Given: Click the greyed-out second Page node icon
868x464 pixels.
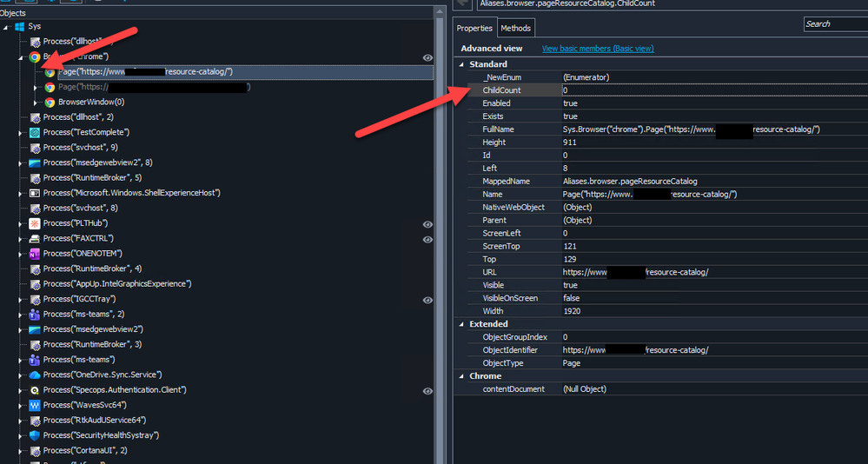Looking at the screenshot, I should (x=50, y=87).
